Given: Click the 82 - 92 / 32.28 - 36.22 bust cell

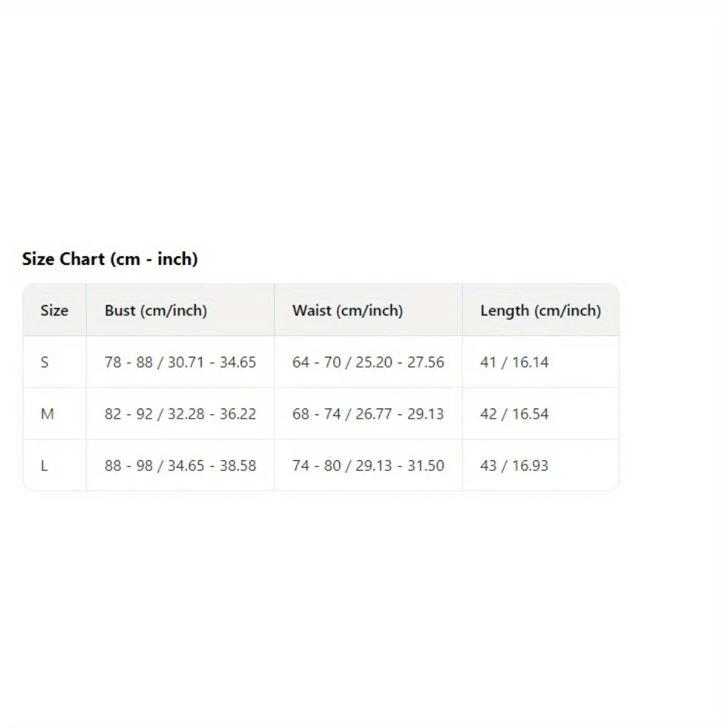Looking at the screenshot, I should [181, 414].
